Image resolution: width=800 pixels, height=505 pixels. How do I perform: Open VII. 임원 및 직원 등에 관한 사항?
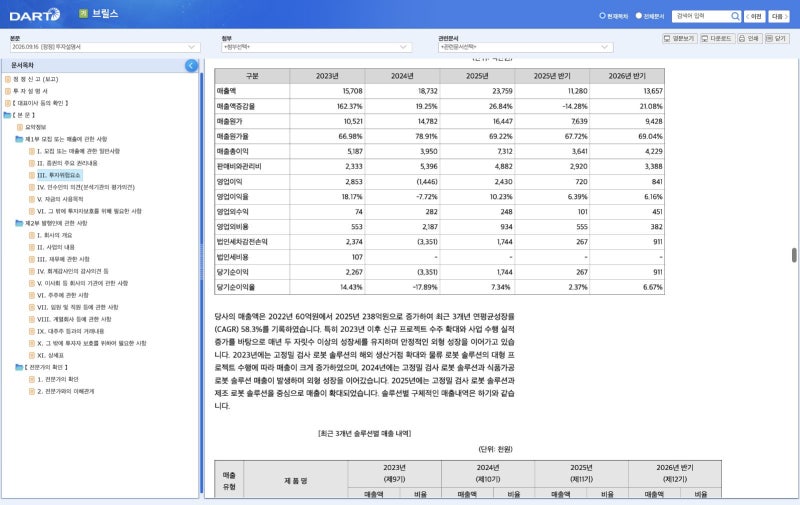click(x=78, y=307)
